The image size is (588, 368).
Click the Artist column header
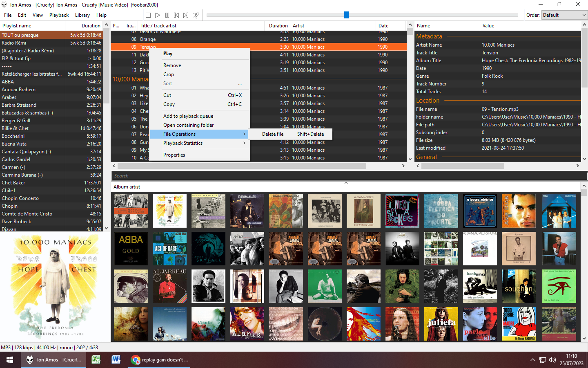point(333,26)
